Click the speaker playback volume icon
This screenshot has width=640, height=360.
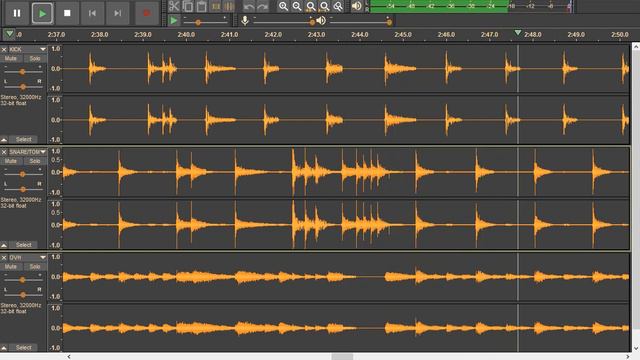click(x=321, y=20)
